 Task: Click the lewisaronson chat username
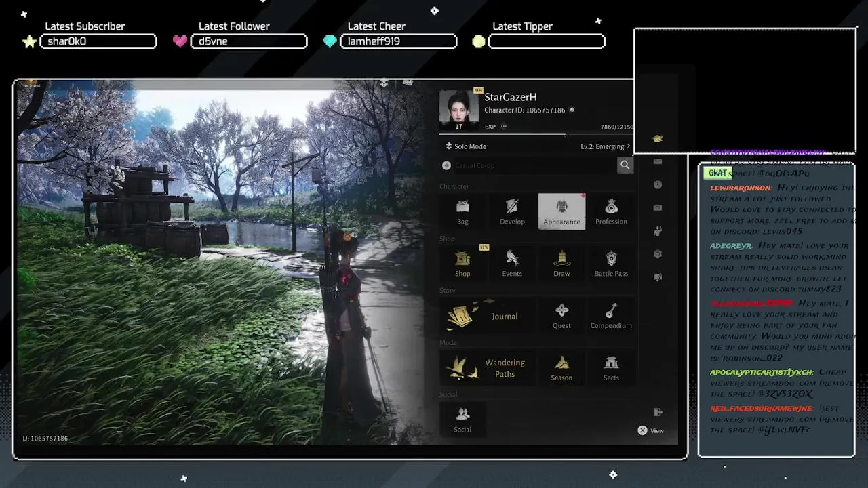click(741, 188)
